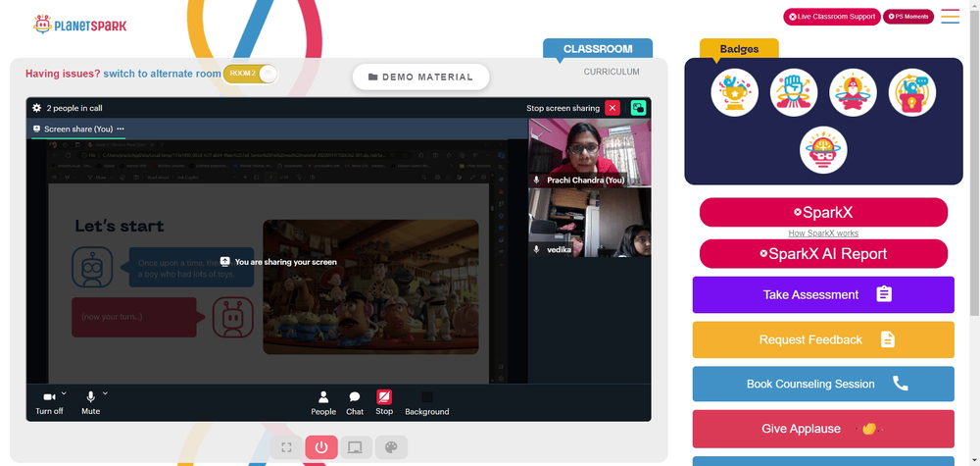Open DEMO MATERIAL folder button
Image resolution: width=980 pixels, height=466 pixels.
click(x=420, y=77)
